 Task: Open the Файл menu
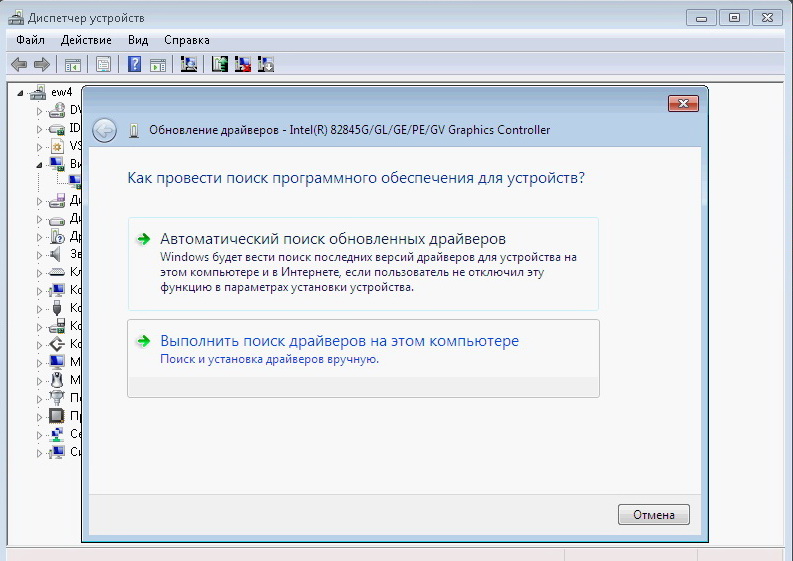30,40
